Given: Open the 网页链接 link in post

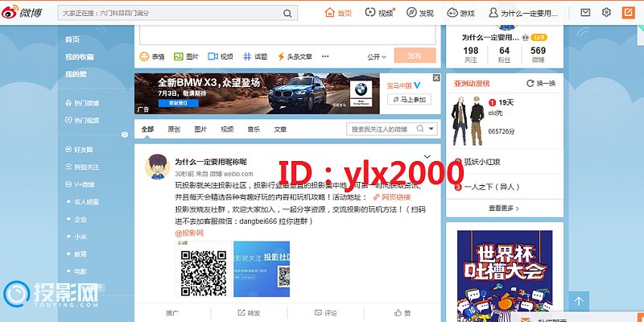Looking at the screenshot, I should [392, 197].
